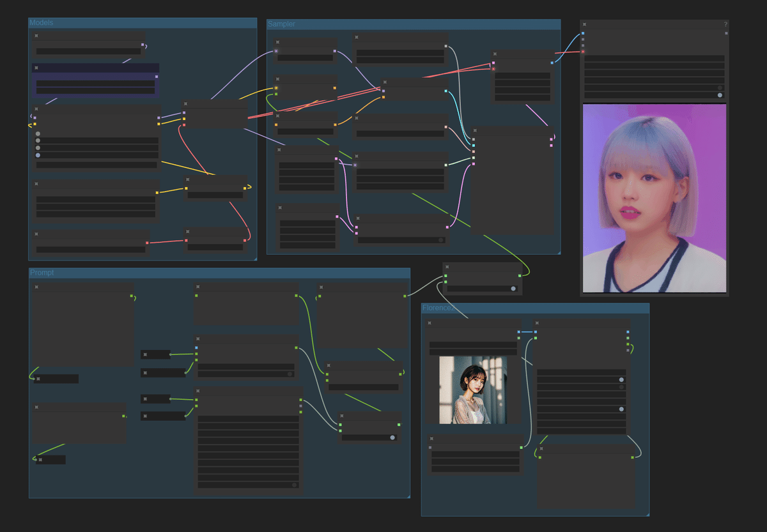Open the ? help icon on the preview node
This screenshot has height=532, width=767.
725,24
